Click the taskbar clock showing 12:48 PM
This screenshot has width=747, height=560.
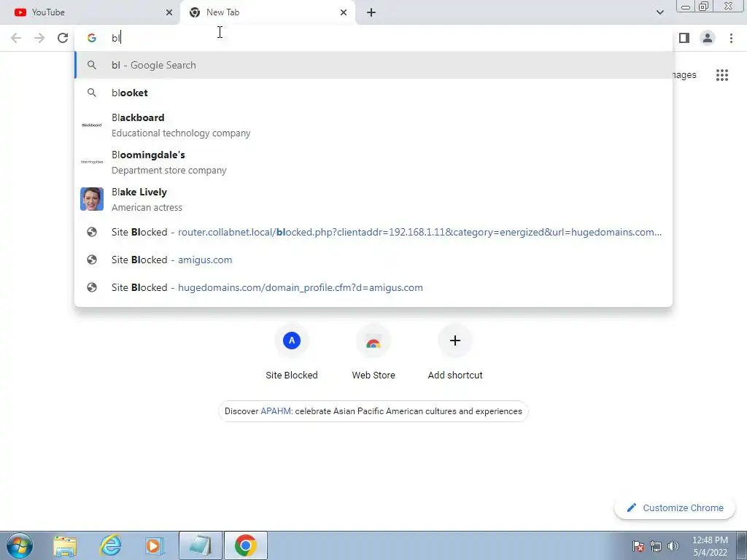tap(710, 546)
